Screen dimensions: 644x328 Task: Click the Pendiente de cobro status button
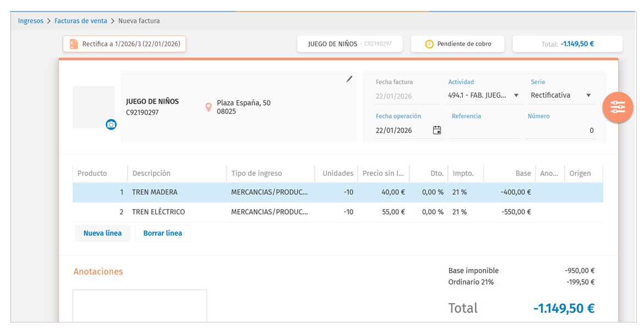tap(457, 44)
